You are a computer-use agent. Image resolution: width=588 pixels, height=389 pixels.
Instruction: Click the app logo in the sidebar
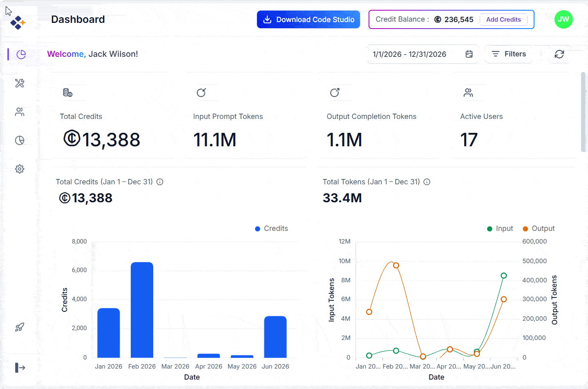[x=18, y=22]
